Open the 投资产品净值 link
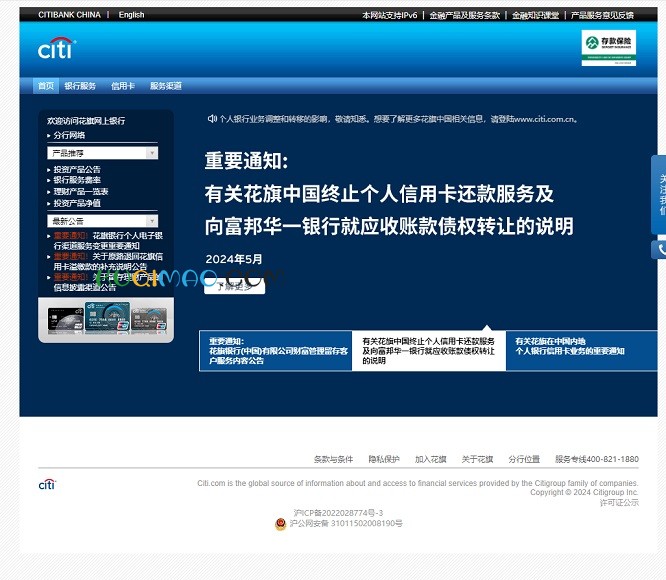The image size is (666, 580). pyautogui.click(x=77, y=203)
